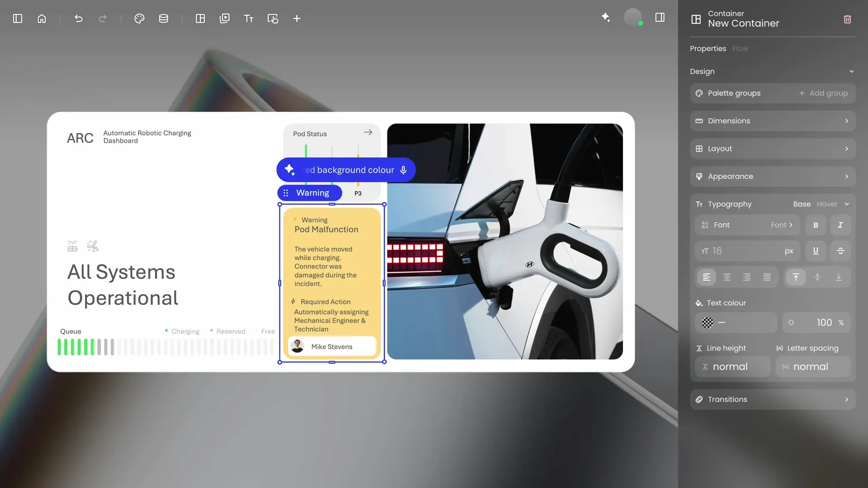This screenshot has height=488, width=868.
Task: Toggle strikethrough text formatting
Action: pyautogui.click(x=840, y=251)
